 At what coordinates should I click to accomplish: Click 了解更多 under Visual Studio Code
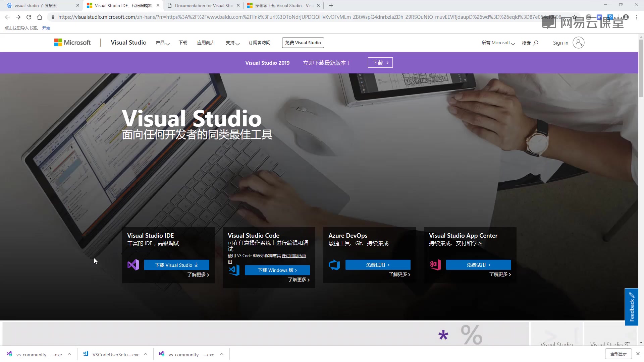coord(299,280)
